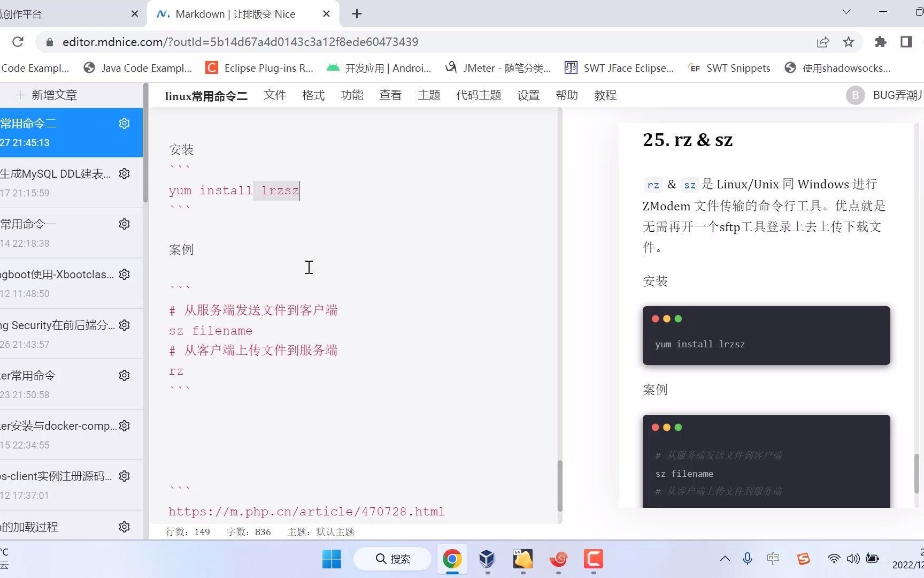
Task: Open settings gear for 常用命令一 article
Action: click(x=124, y=224)
